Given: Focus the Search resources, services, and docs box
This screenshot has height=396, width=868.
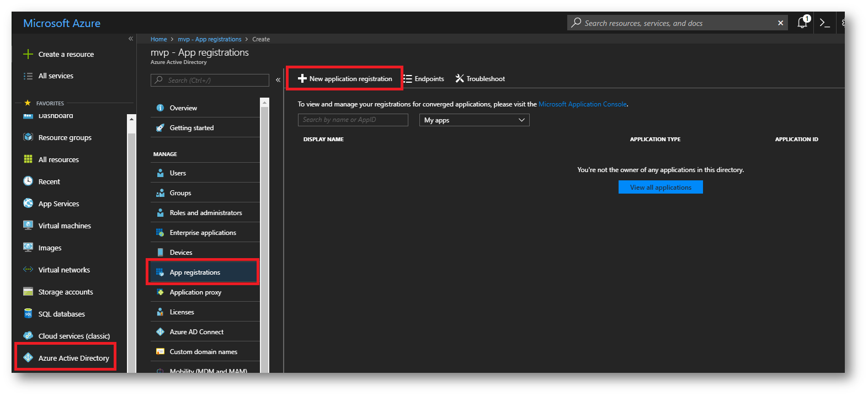Looking at the screenshot, I should point(678,23).
